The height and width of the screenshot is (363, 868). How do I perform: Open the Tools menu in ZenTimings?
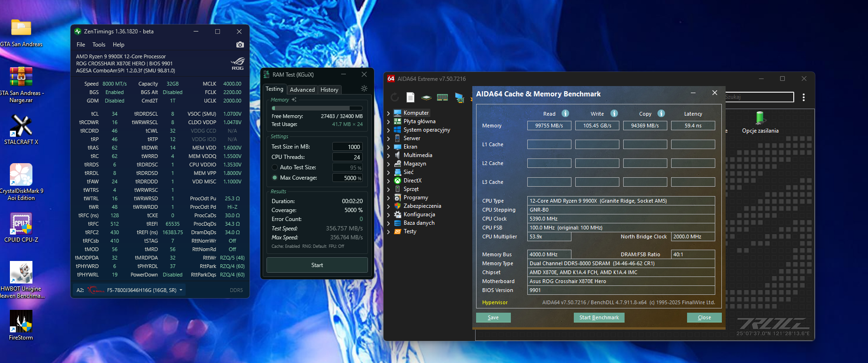click(x=99, y=45)
